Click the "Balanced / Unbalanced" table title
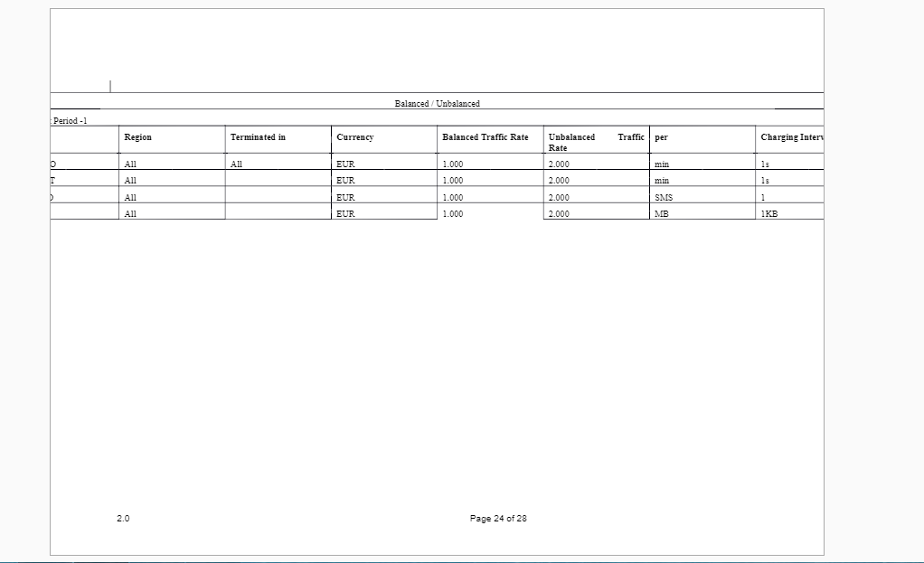 click(x=438, y=104)
